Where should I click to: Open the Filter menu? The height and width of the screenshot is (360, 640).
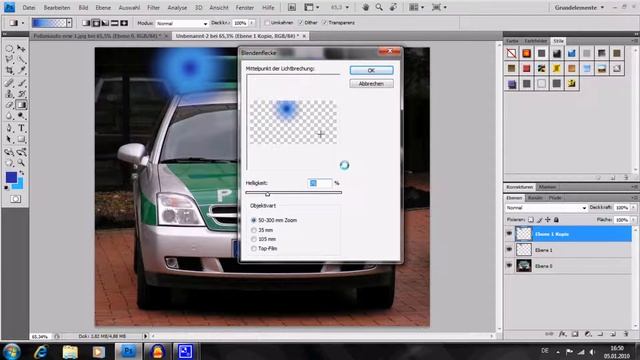[x=153, y=7]
